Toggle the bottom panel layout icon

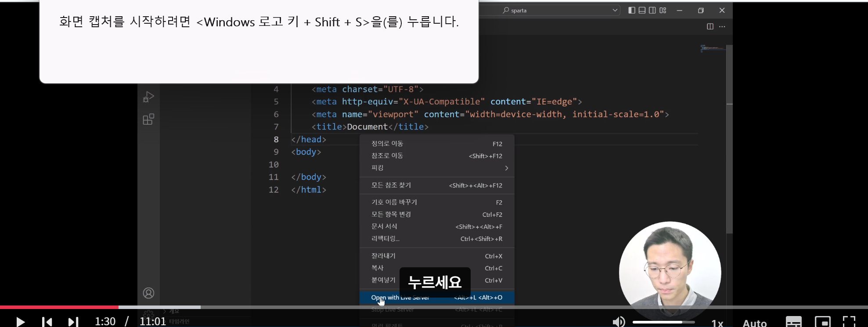point(642,10)
